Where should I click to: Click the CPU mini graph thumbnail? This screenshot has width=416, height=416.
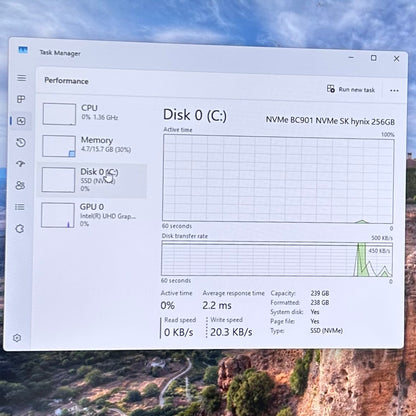(x=59, y=114)
